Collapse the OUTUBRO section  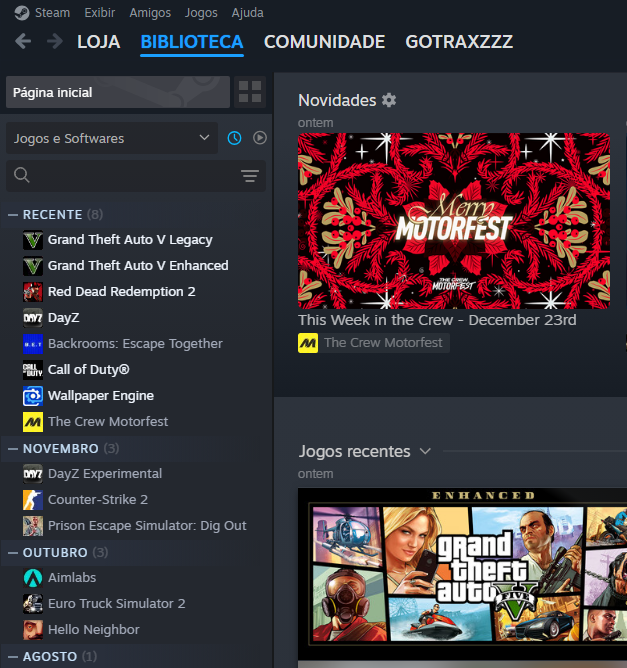13,553
